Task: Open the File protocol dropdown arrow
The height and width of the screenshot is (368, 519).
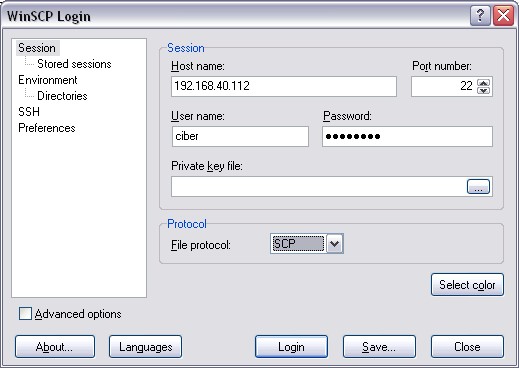Action: 334,244
